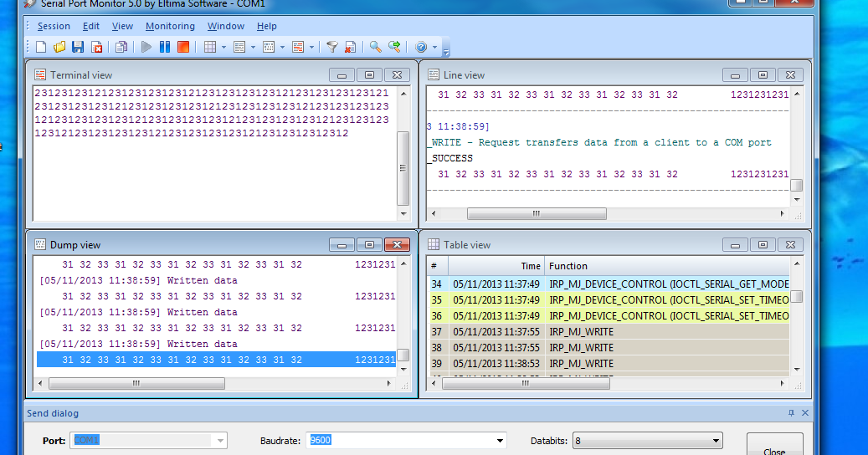Open dropdown arrow beside Line view toolbar icon
Image resolution: width=868 pixels, height=455 pixels.
[253, 48]
